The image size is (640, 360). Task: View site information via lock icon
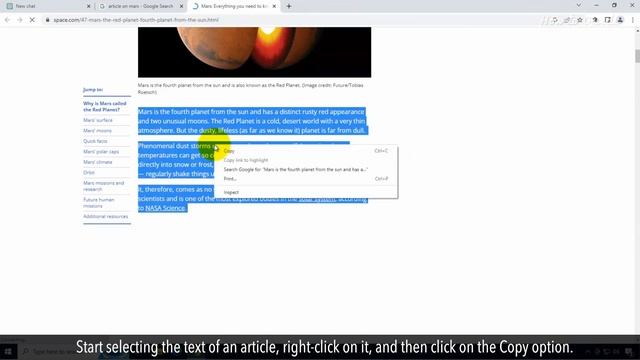click(47, 20)
